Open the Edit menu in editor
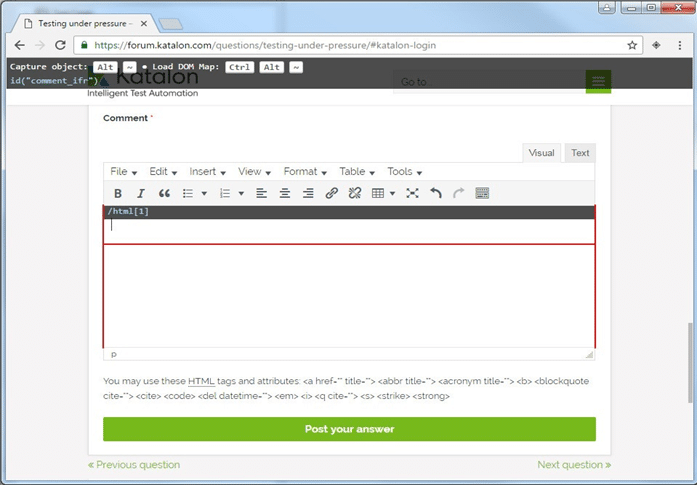The image size is (697, 485). (x=163, y=172)
